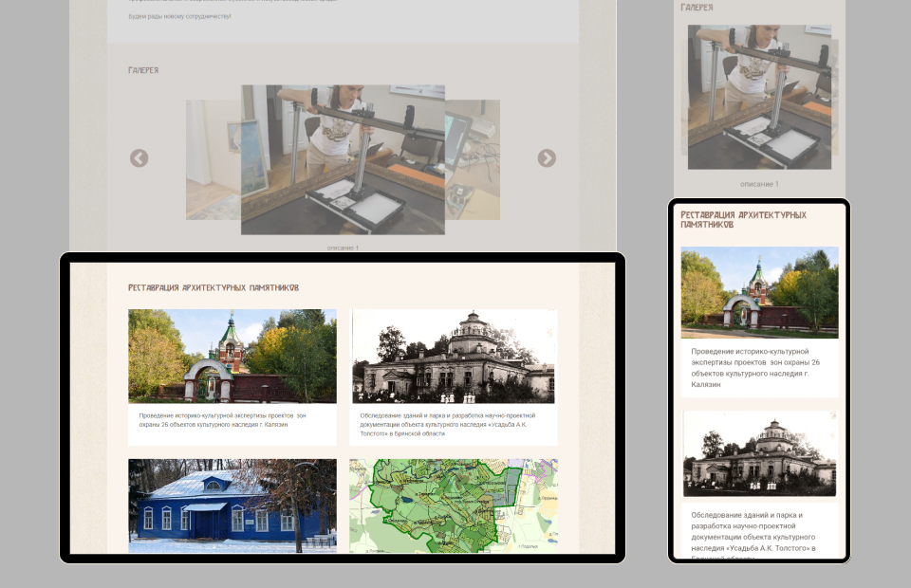Click the next arrow in the gallery carousel
Viewport: 911px width, 588px height.
point(547,158)
